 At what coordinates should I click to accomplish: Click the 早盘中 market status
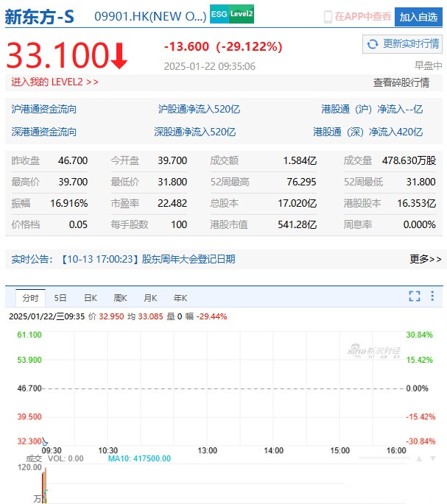pyautogui.click(x=428, y=66)
